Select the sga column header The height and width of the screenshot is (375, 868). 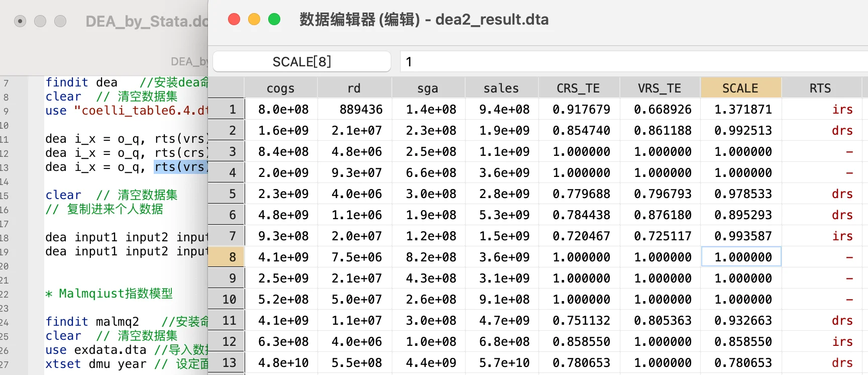pos(427,88)
